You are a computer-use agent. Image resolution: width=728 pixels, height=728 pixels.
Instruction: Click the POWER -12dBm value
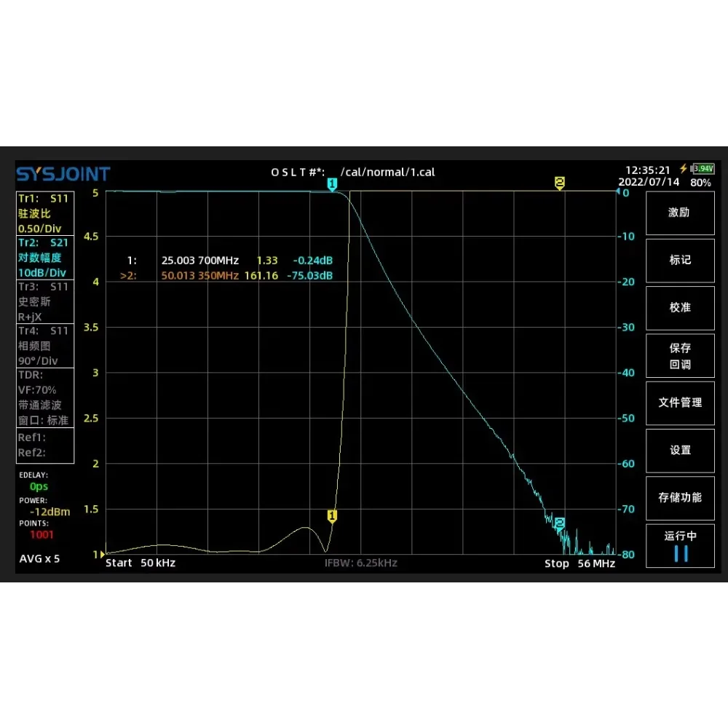[x=50, y=512]
